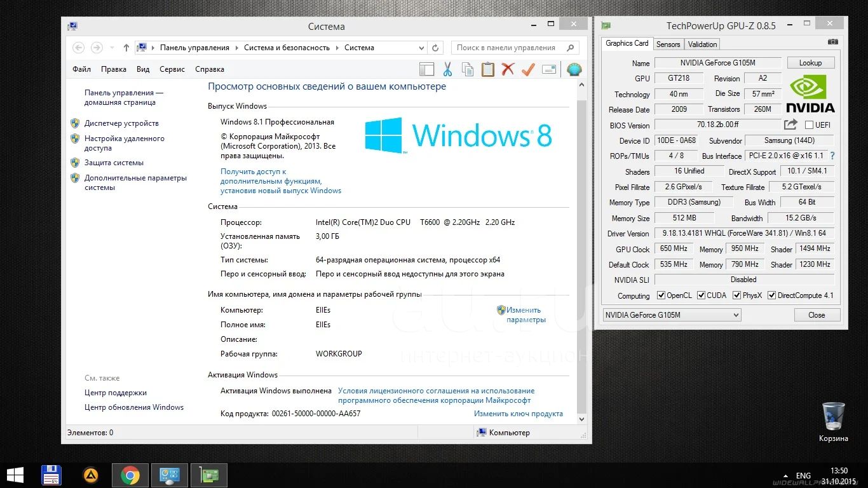Switch to the Validation tab in GPU-Z
Image resolution: width=868 pixels, height=488 pixels.
pyautogui.click(x=703, y=44)
